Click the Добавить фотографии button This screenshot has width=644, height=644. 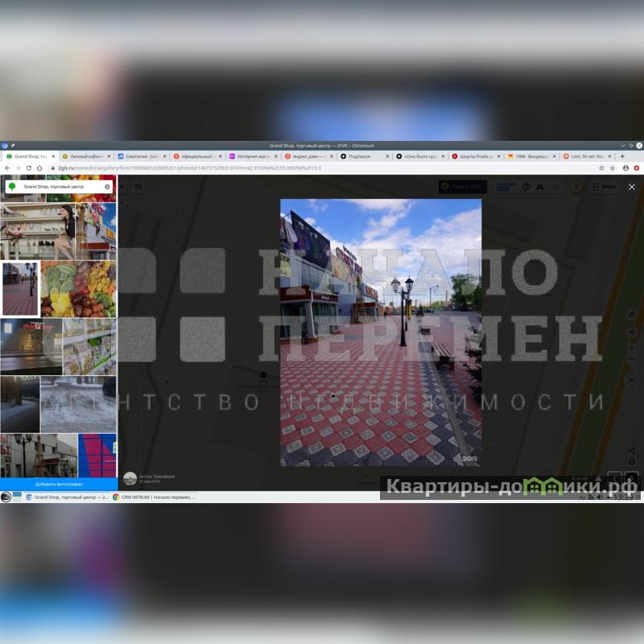coord(59,484)
